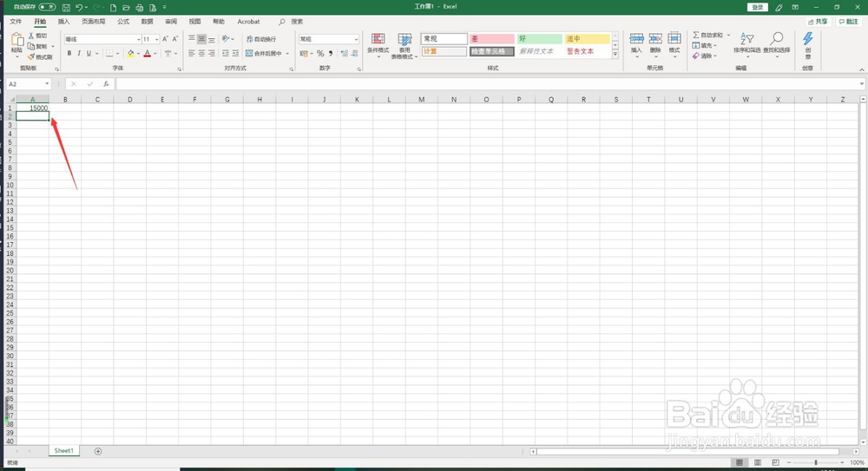
Task: Click the Increase decimal icon
Action: pyautogui.click(x=345, y=54)
